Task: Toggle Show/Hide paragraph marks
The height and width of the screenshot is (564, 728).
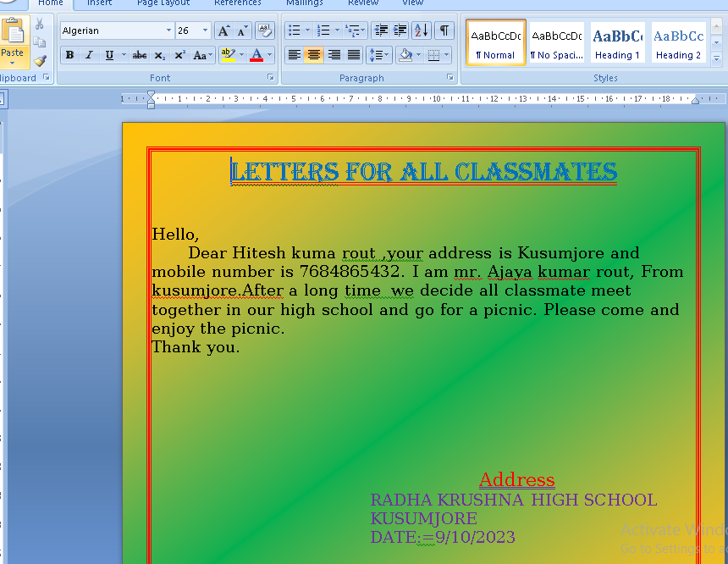Action: (x=444, y=31)
